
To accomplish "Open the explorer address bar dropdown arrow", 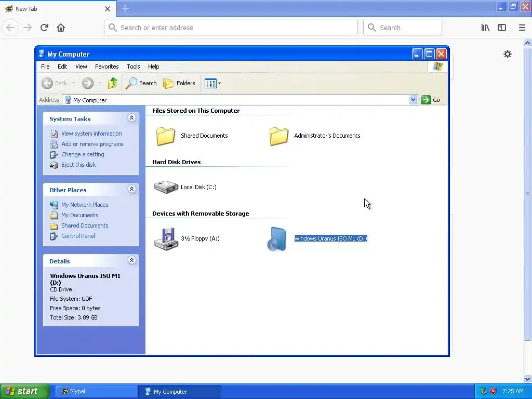I will pos(413,100).
